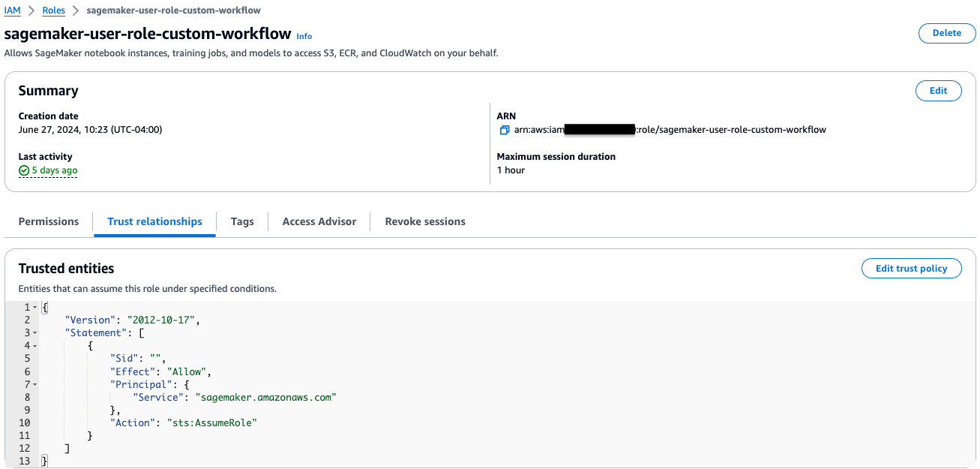
Task: Collapse line 1 of the JSON policy
Action: [x=34, y=307]
